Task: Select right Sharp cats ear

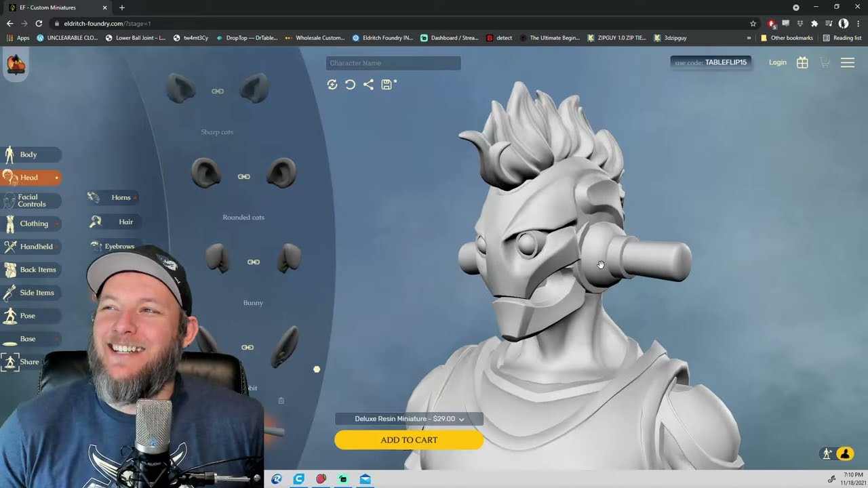Action: click(254, 89)
